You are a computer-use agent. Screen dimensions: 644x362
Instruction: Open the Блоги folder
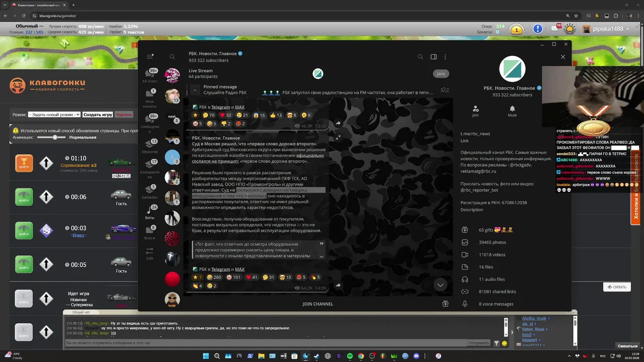(x=150, y=233)
